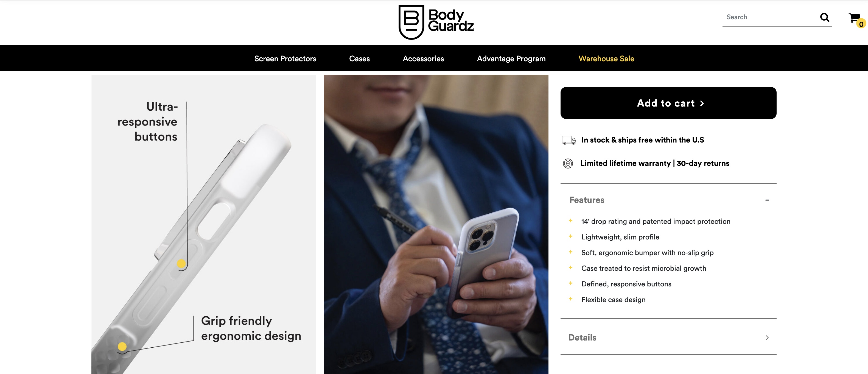Open the Warehouse Sale link

pyautogui.click(x=606, y=59)
